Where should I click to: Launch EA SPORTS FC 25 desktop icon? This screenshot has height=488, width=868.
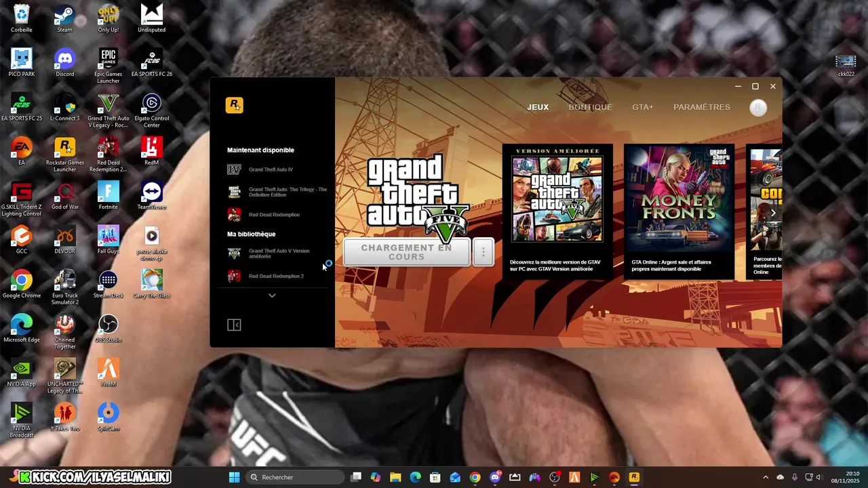point(22,106)
